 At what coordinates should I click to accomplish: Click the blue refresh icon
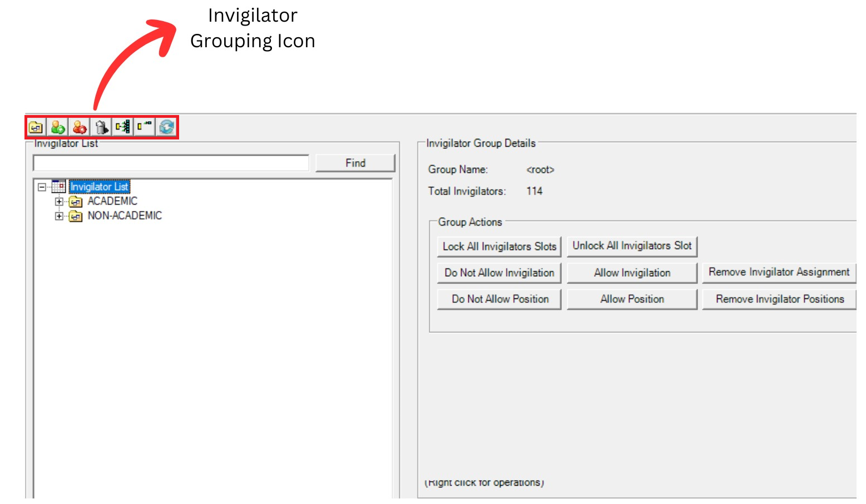click(166, 127)
